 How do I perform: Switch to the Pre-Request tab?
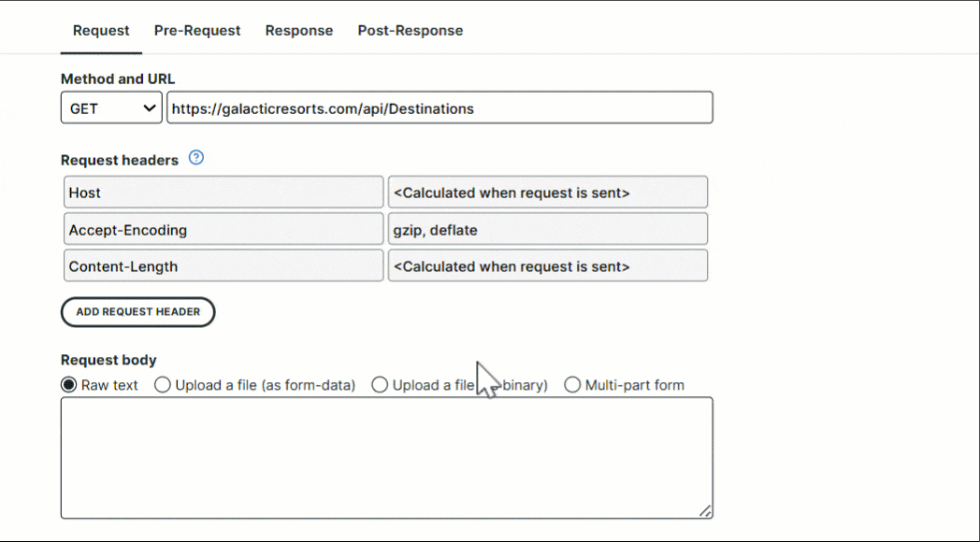(197, 31)
